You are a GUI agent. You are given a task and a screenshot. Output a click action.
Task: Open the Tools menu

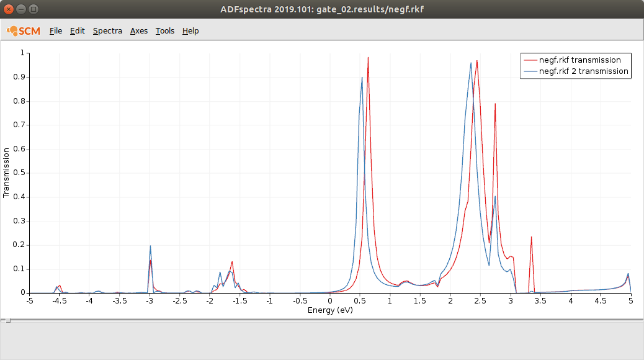[x=164, y=31]
